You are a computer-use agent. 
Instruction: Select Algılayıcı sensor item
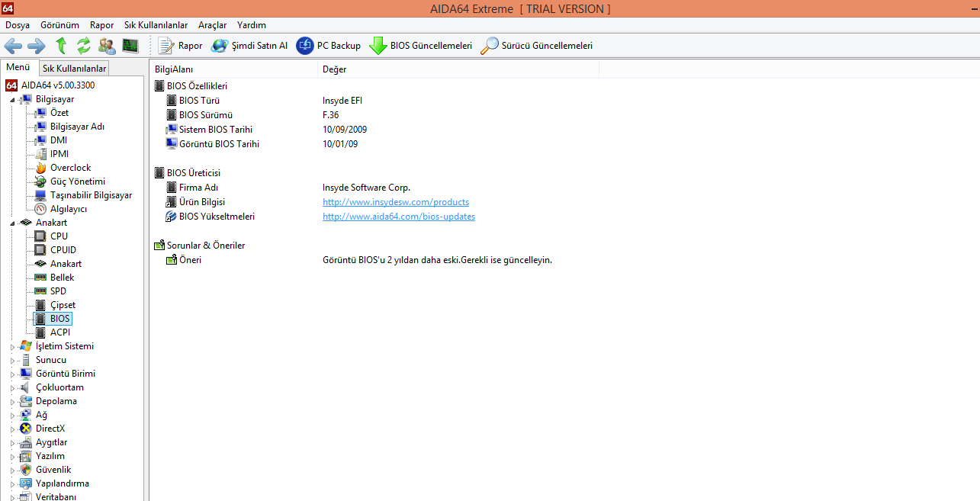[69, 209]
